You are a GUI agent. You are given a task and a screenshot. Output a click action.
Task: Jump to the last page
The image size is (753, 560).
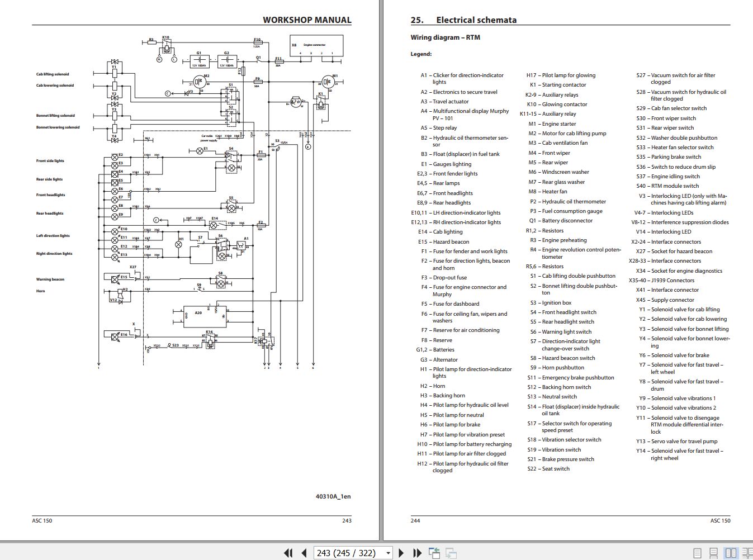(x=417, y=553)
